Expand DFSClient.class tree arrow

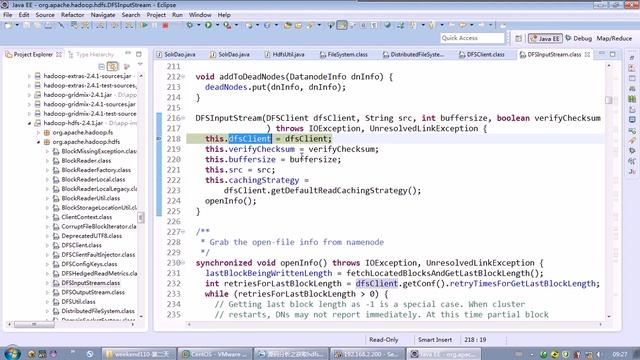47,245
